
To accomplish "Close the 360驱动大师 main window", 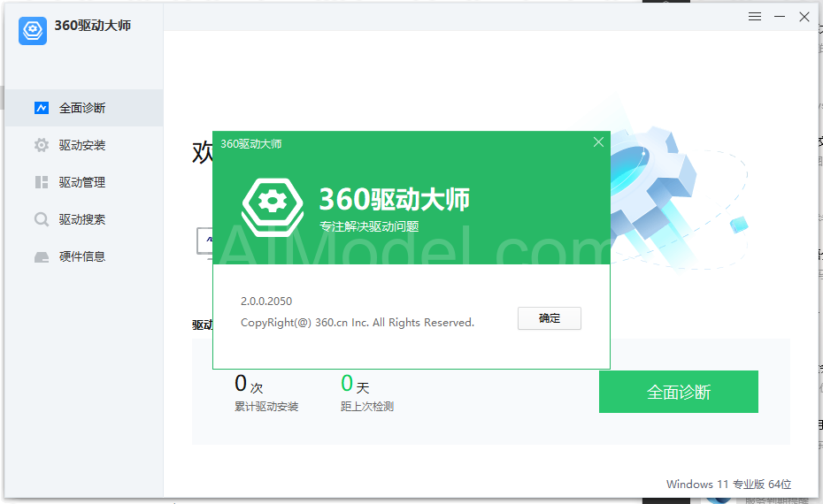I will pos(804,17).
